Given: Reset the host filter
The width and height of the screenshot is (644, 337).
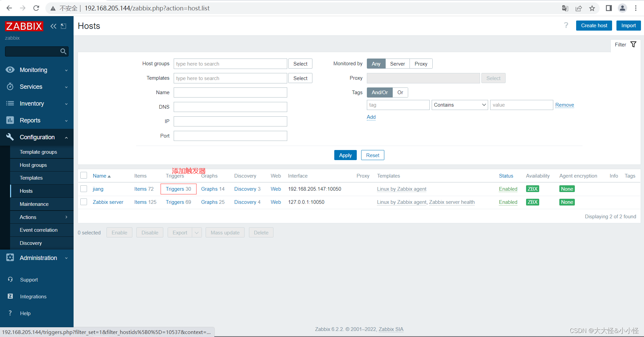Looking at the screenshot, I should pyautogui.click(x=373, y=155).
